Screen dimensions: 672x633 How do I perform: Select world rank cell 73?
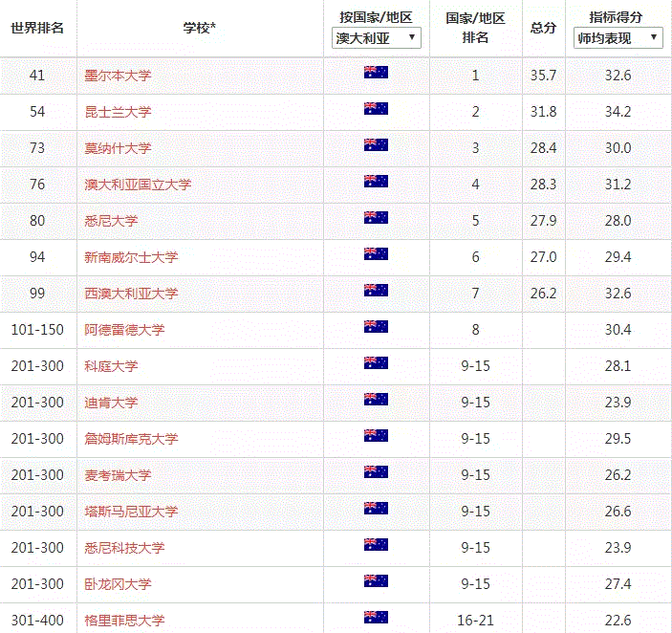[x=37, y=148]
